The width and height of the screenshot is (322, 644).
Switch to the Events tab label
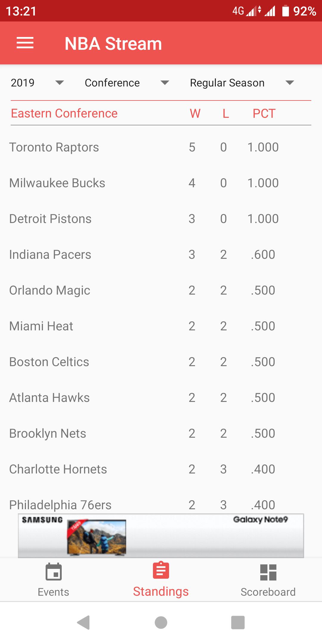click(53, 592)
